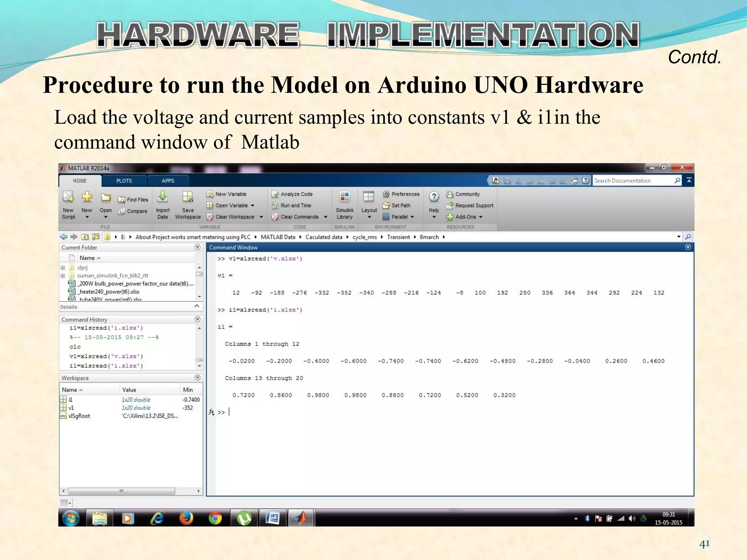This screenshot has height=560, width=747.
Task: Click Request Support
Action: [x=470, y=206]
